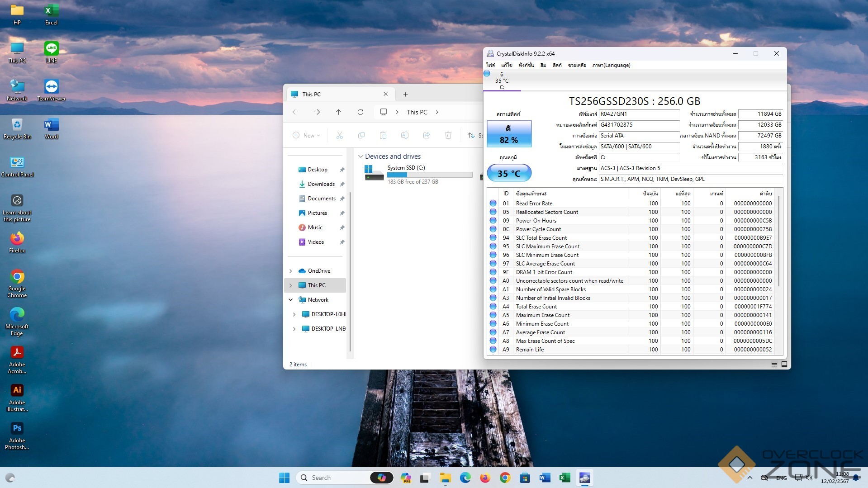Expand the OneDrive tree node
Viewport: 868px width, 488px height.
click(x=290, y=271)
